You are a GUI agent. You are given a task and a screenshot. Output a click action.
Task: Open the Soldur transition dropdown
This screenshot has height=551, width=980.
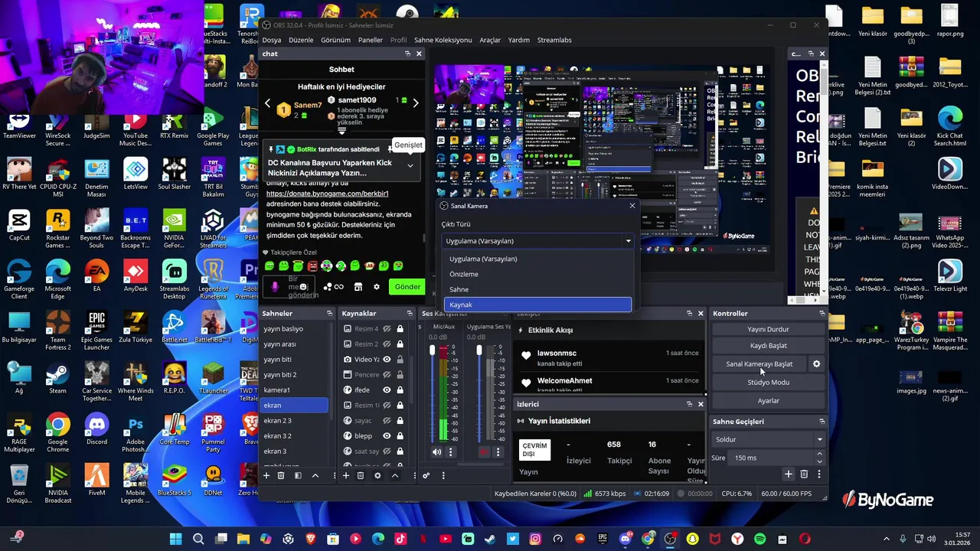769,439
